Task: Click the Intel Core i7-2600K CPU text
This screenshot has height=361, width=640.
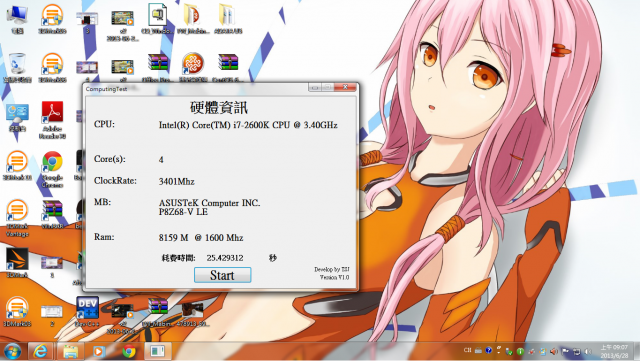Action: pos(248,125)
